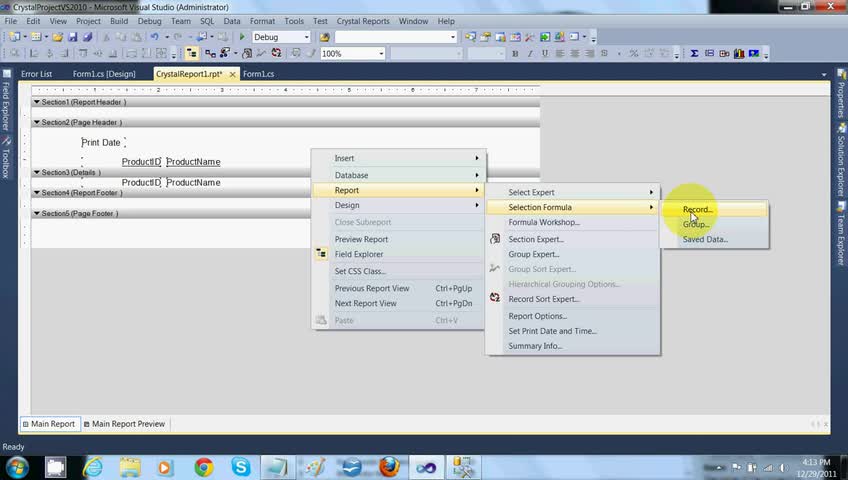Viewport: 848px width, 480px height.
Task: Open Skype from taskbar
Action: click(241, 467)
